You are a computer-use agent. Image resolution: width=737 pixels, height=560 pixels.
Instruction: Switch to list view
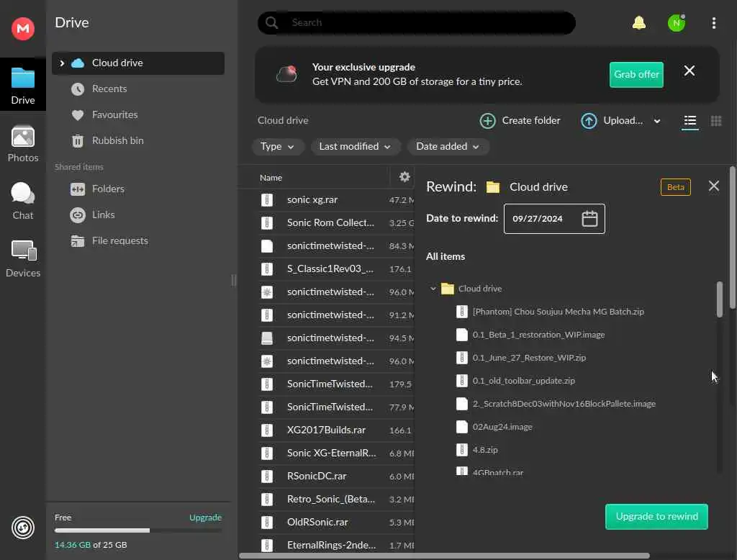point(689,122)
